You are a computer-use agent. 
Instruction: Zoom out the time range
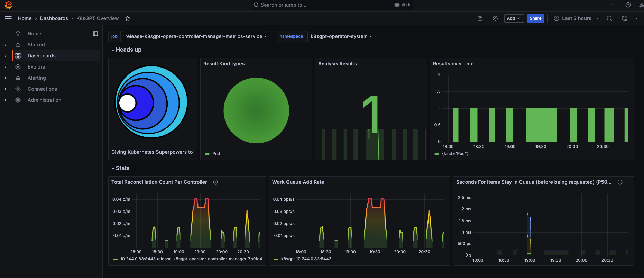point(609,18)
